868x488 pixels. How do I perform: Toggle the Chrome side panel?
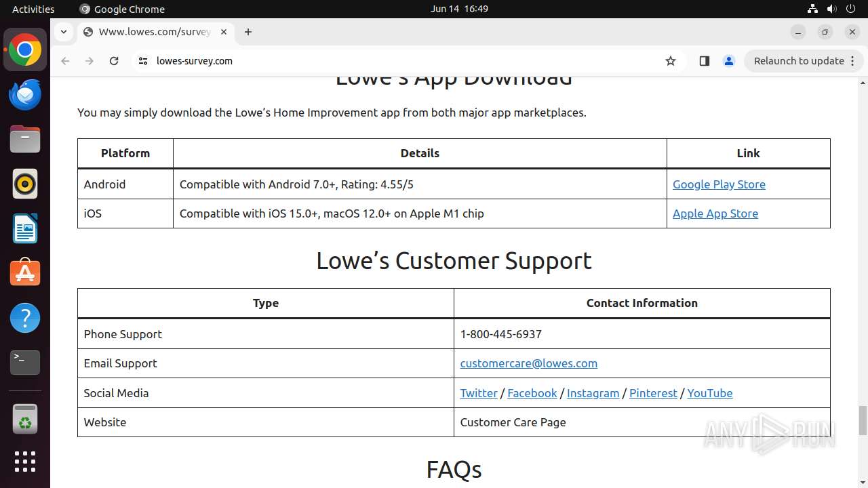point(704,61)
